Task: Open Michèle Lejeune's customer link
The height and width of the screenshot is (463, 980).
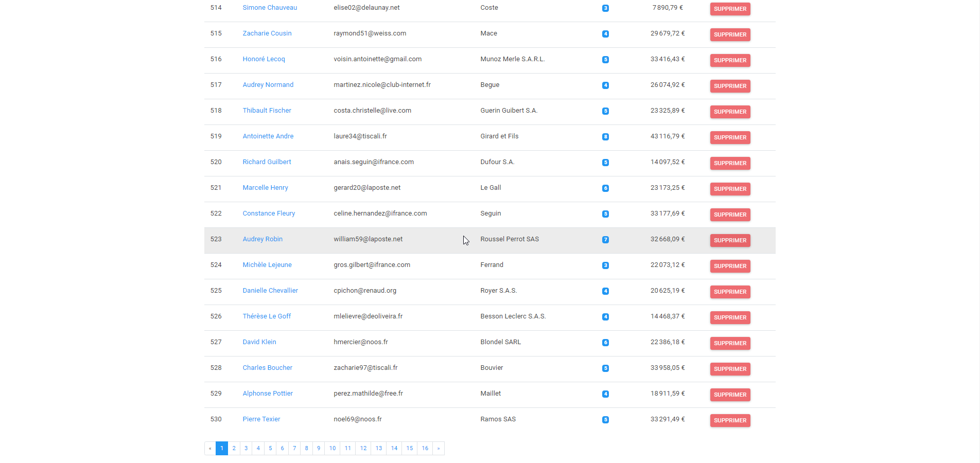Action: tap(267, 265)
